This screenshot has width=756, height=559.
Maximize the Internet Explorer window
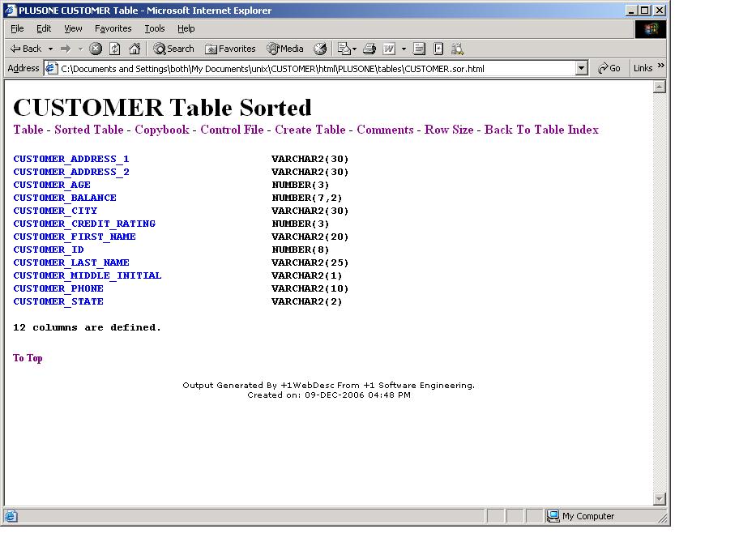pos(645,10)
